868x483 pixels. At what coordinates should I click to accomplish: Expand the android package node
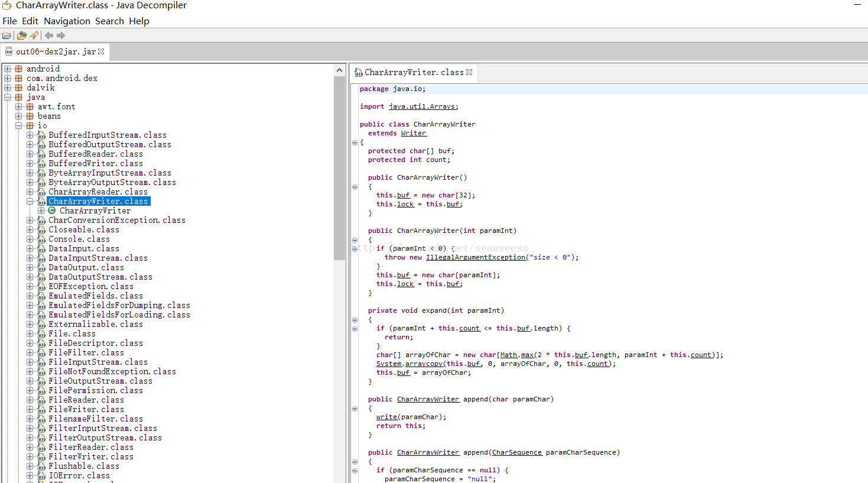tap(8, 69)
